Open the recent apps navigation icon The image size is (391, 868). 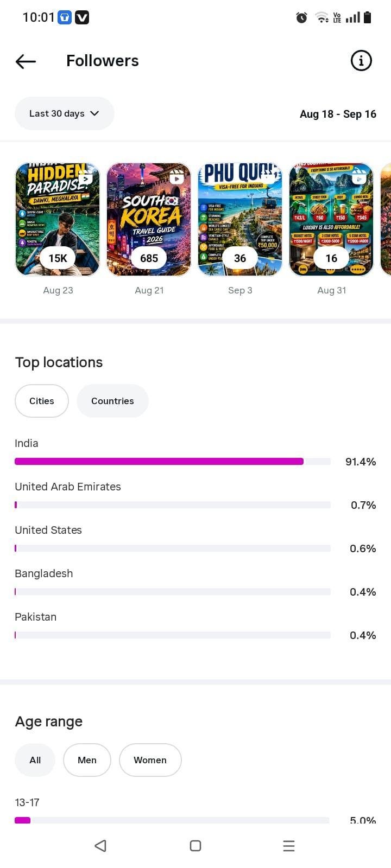tap(289, 846)
